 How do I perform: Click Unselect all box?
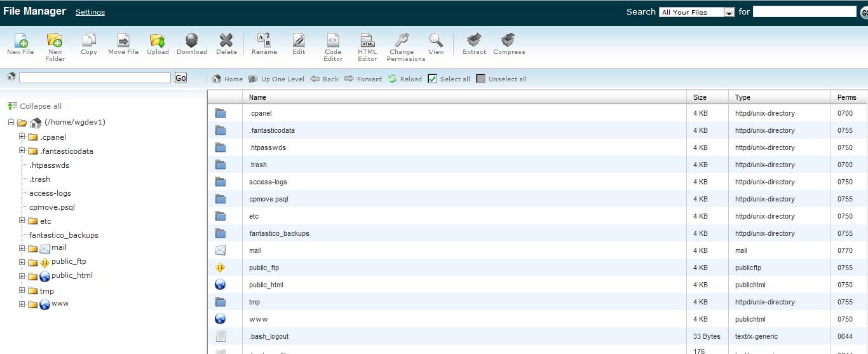tap(481, 79)
